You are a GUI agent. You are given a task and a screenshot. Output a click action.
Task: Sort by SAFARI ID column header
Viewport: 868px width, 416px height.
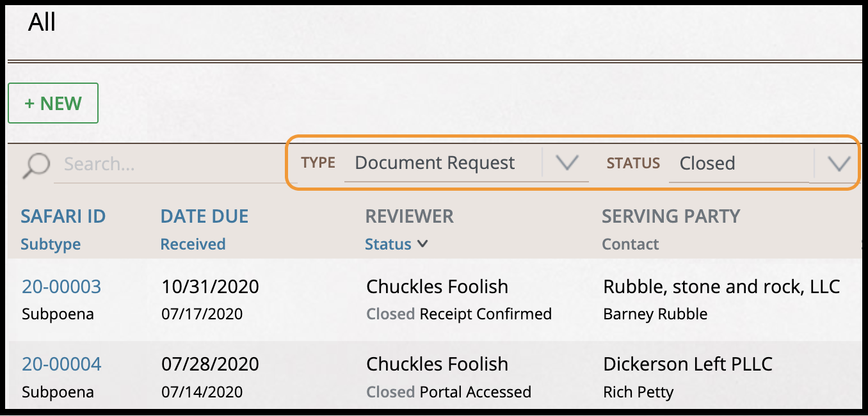(63, 216)
